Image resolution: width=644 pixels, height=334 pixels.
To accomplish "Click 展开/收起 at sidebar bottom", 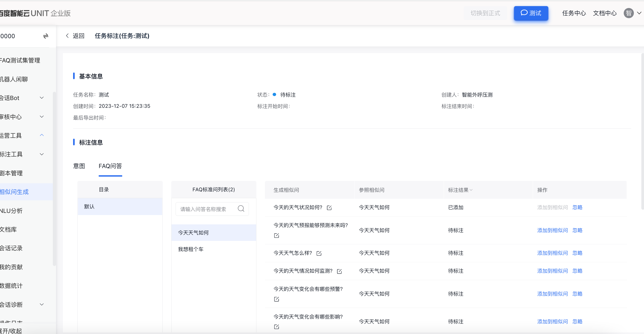I will click(x=11, y=331).
